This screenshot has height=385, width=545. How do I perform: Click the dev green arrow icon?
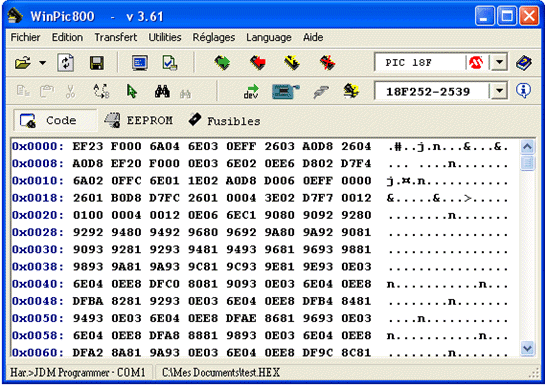click(251, 91)
